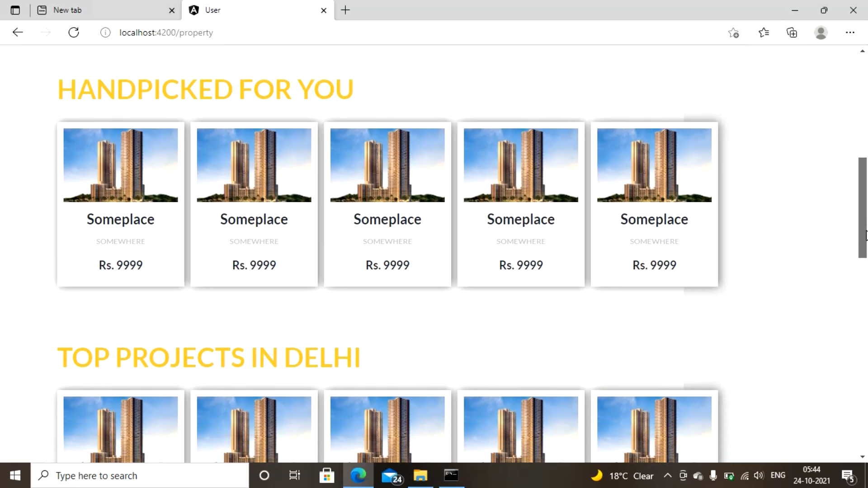Close the User tab
This screenshot has width=868, height=488.
(x=324, y=10)
